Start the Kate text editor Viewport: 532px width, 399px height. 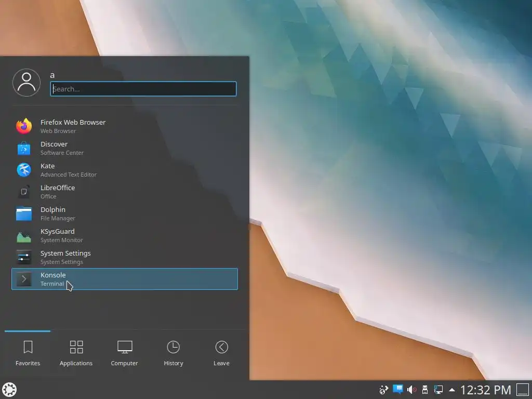pos(125,170)
